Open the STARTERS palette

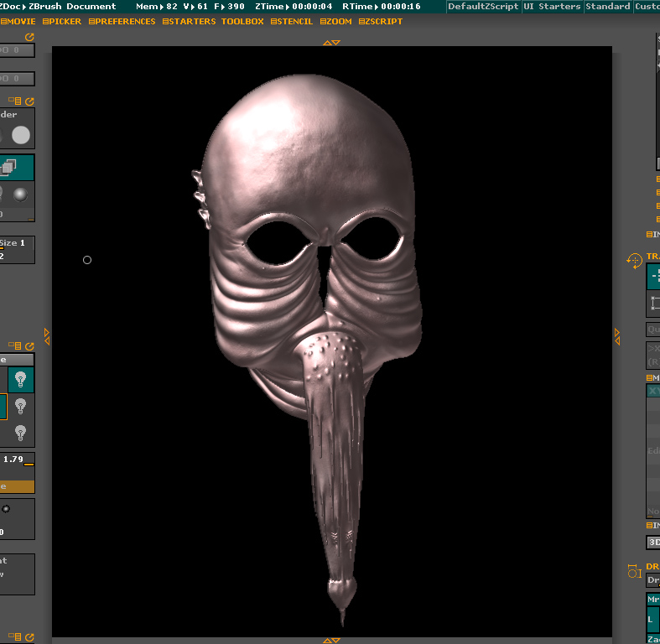pos(189,22)
